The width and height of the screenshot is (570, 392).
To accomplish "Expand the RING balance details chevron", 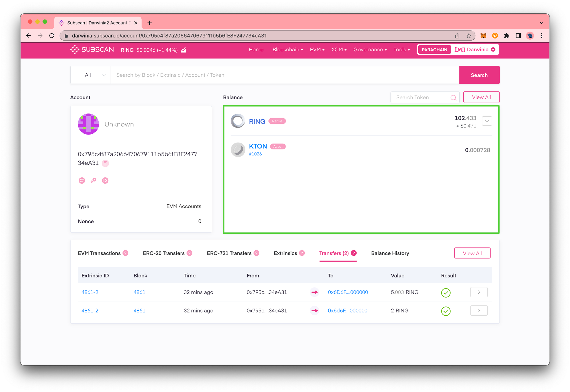I will tap(487, 121).
